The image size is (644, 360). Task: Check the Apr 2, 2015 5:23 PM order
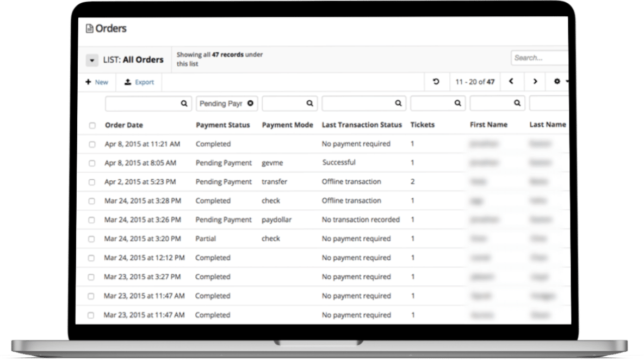(x=92, y=182)
